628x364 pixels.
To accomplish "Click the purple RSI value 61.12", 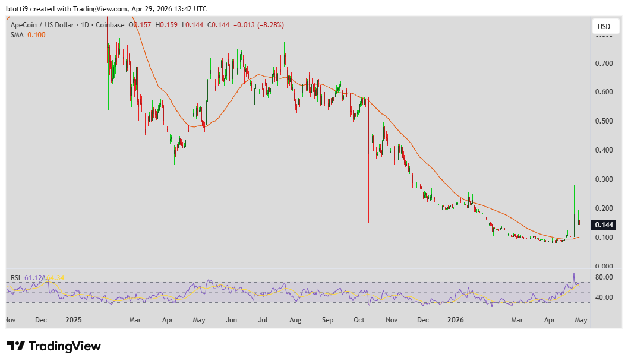I will click(x=33, y=277).
